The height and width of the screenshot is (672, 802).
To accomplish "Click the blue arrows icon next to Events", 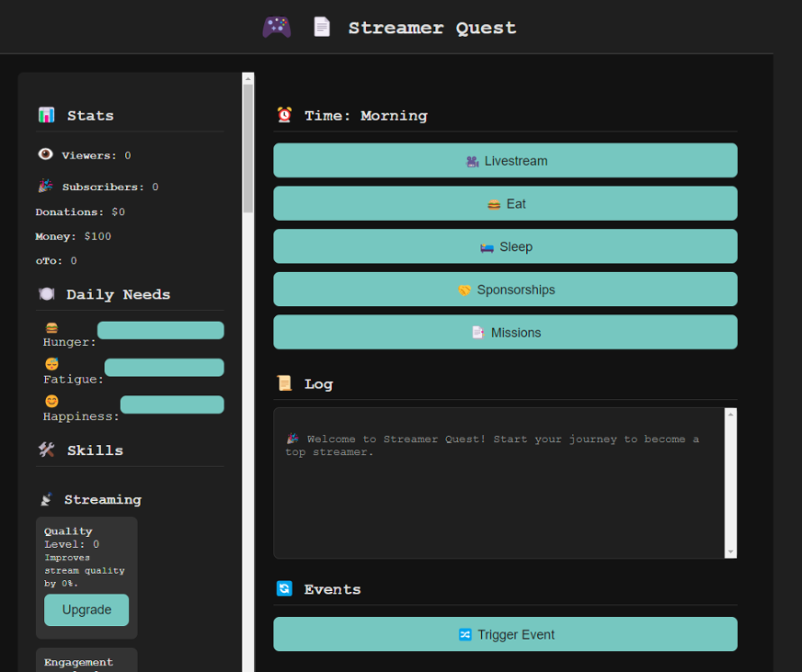I will point(284,588).
